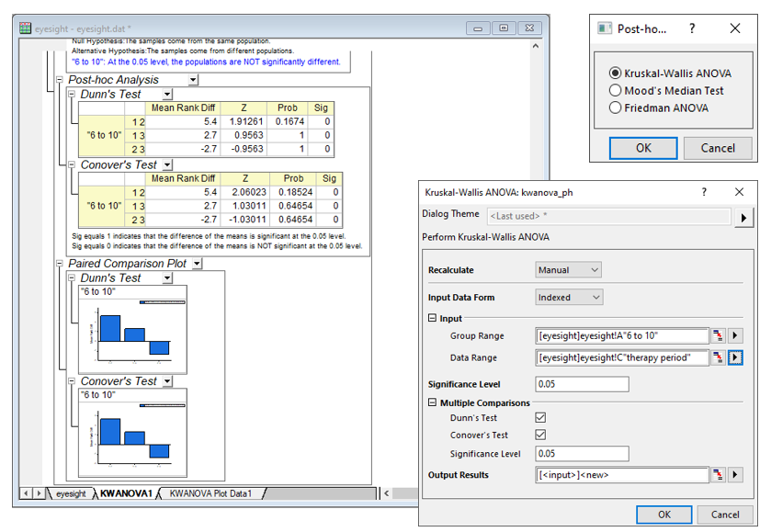Screen dimensions: 771x532
Task: Click the eyesight workbook window icon
Action: pos(25,28)
